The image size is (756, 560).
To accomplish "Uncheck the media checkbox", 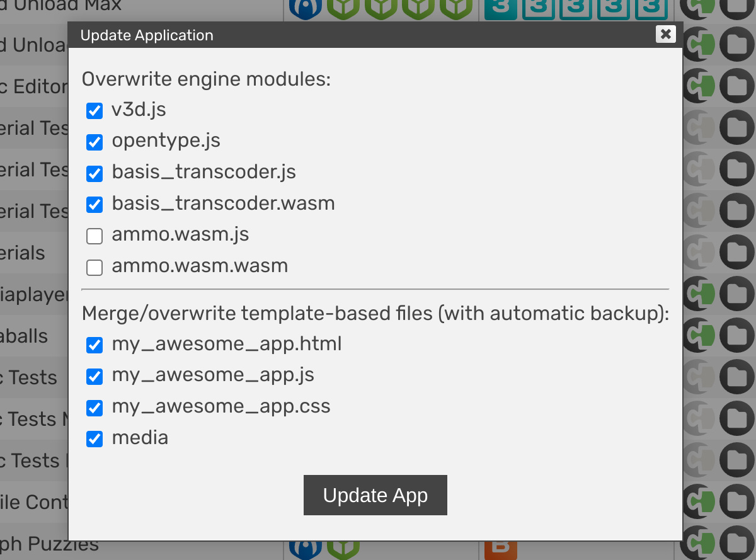I will pos(94,439).
